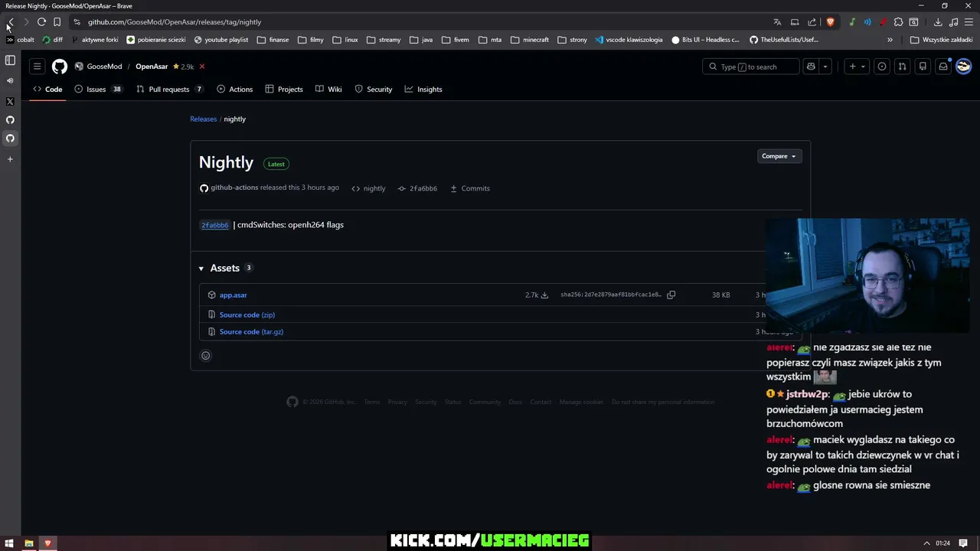Open the repositories icon in GitHub header

point(923,67)
